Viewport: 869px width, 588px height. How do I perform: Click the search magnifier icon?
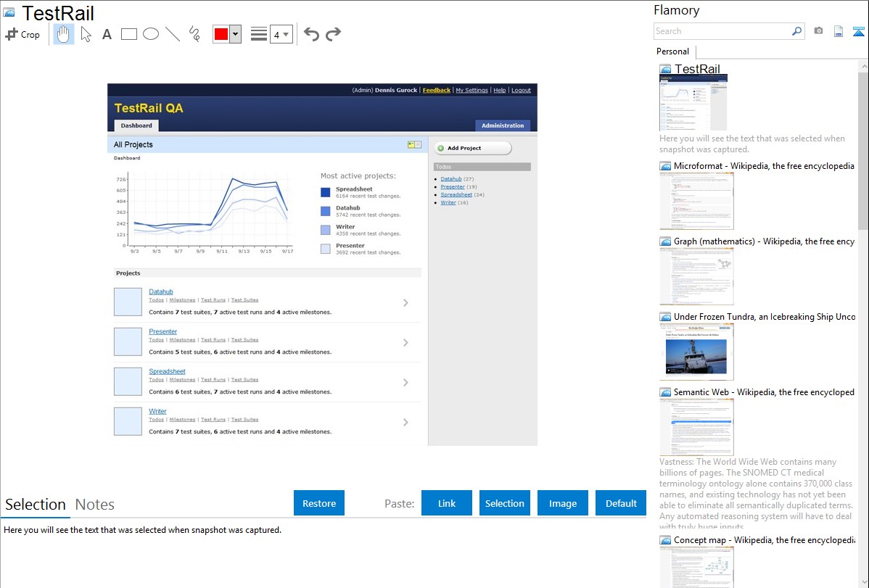coord(797,31)
